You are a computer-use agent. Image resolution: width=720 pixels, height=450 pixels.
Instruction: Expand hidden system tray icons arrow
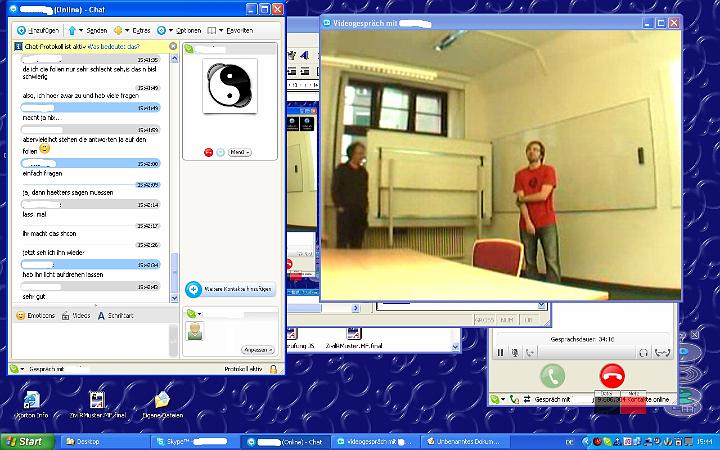pos(585,442)
